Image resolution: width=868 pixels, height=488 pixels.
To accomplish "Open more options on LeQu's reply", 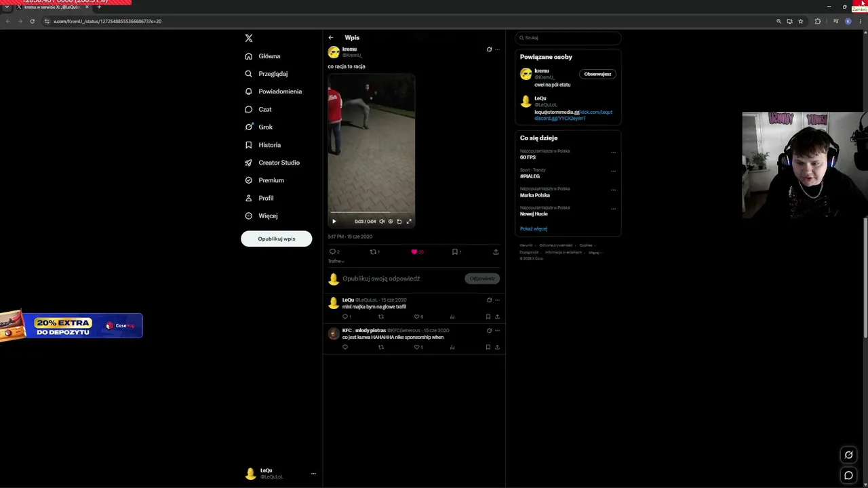I will 497,300.
